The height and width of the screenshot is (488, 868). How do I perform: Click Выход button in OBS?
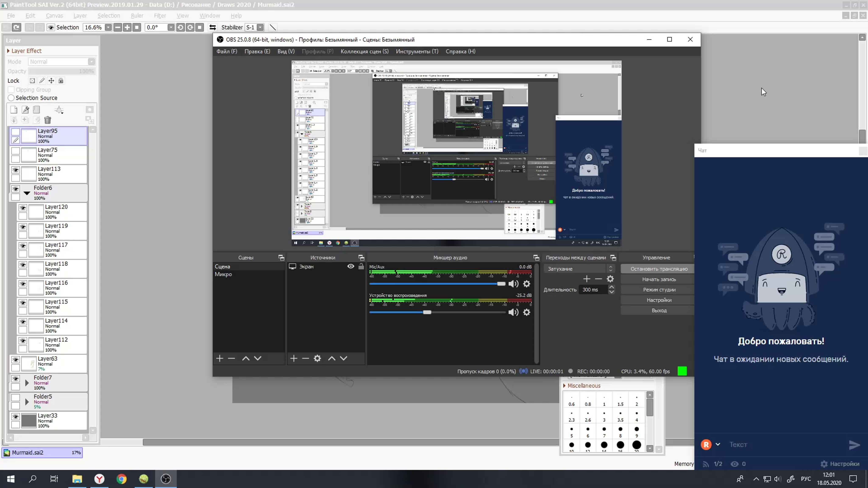(659, 311)
